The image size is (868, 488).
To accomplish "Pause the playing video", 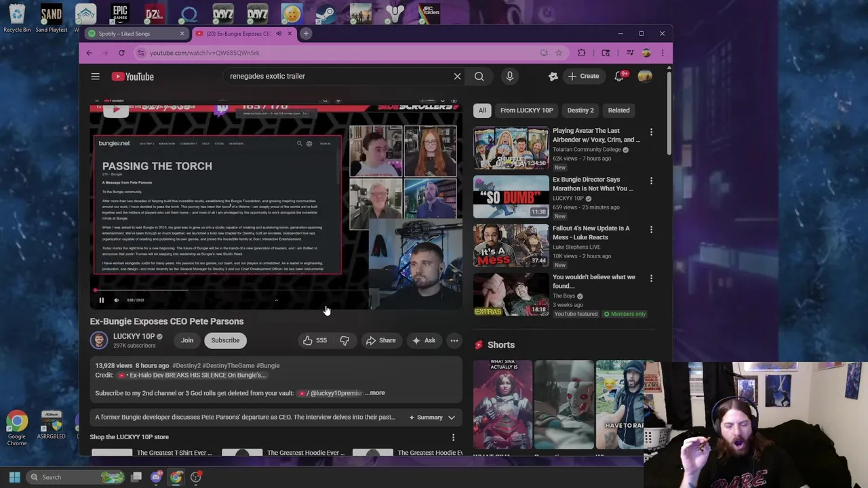I will coord(102,300).
